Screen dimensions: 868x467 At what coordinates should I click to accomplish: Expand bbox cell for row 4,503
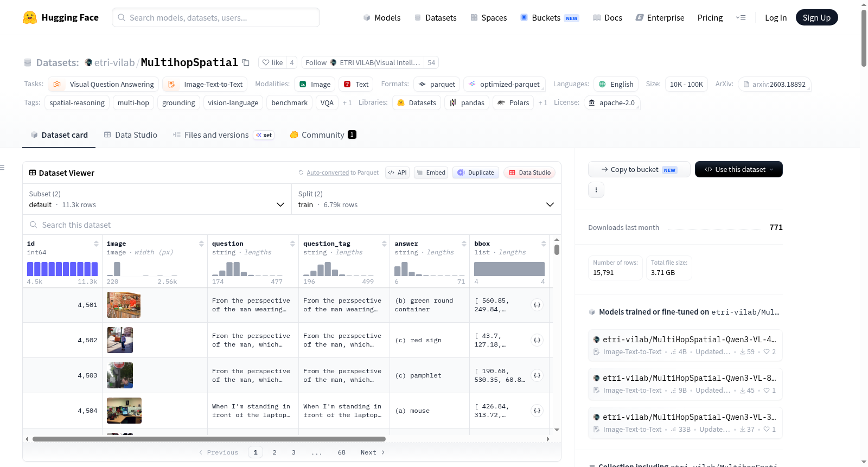pos(537,375)
